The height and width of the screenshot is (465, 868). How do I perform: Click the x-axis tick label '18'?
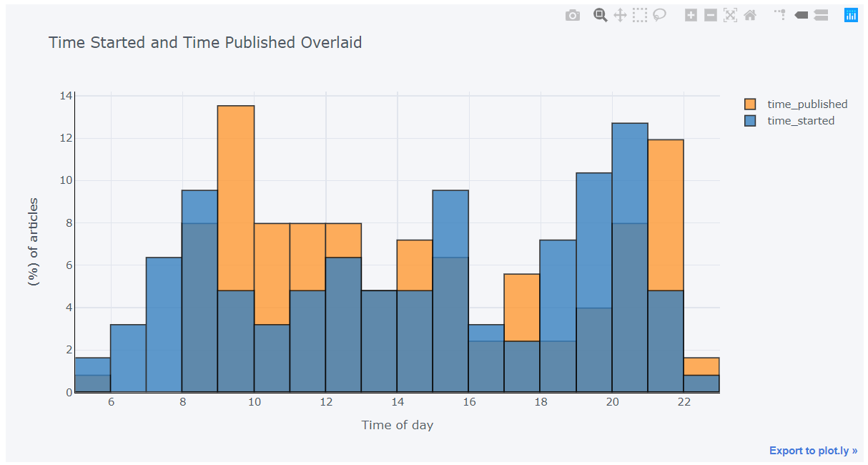[541, 402]
